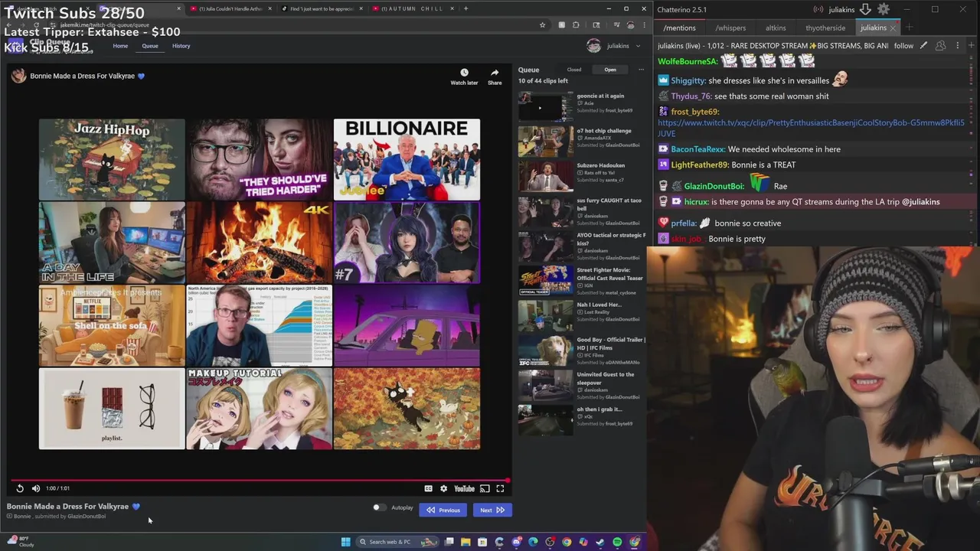
Task: Select the 'geonzie at it again' queue clip
Action: click(582, 106)
